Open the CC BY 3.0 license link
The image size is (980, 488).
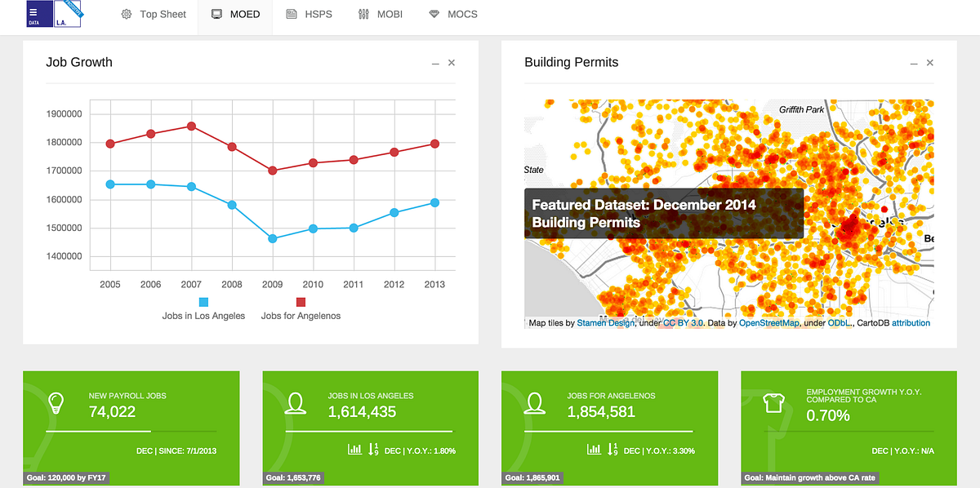point(684,323)
